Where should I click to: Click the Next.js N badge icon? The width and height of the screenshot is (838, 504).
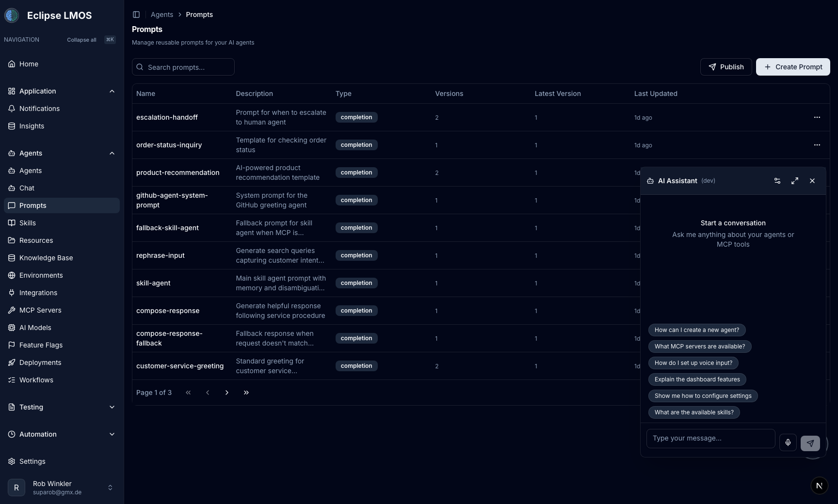820,486
